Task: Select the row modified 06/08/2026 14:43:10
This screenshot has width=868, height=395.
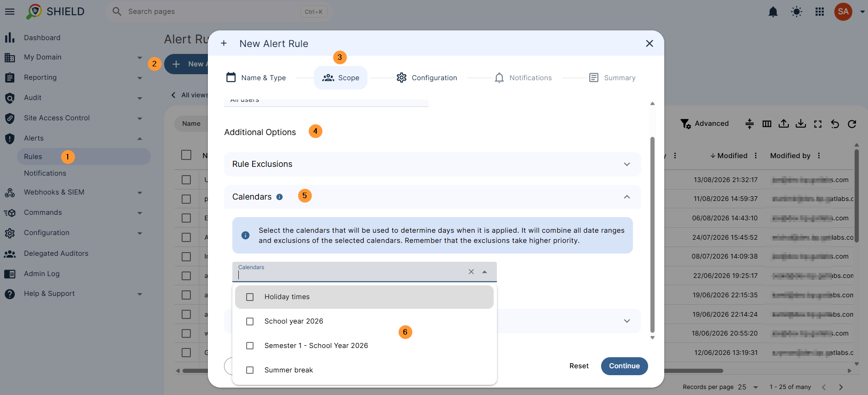Action: coord(186,218)
